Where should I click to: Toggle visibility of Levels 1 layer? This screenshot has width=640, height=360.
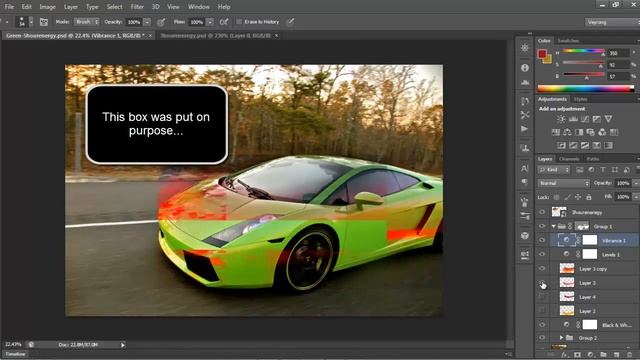coord(542,254)
